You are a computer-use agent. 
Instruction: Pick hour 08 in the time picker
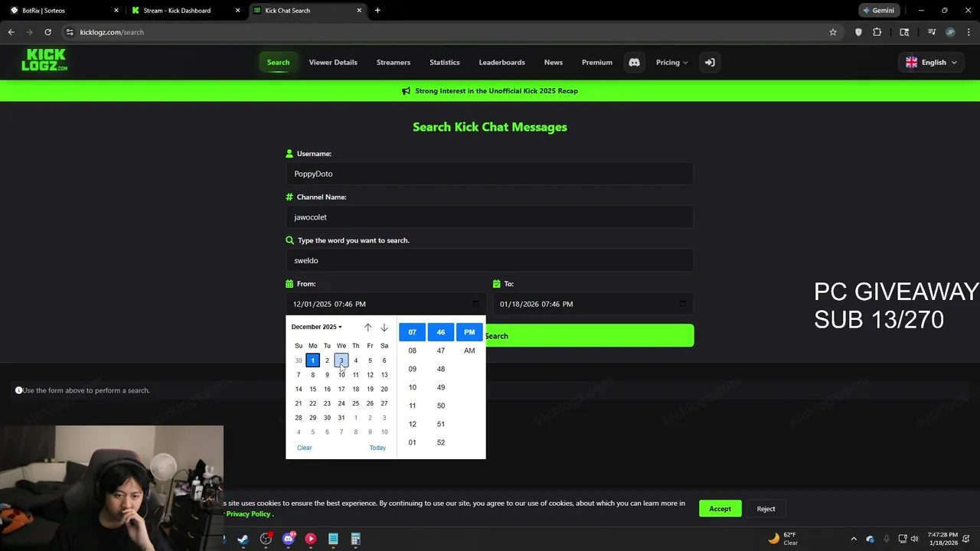coord(412,350)
